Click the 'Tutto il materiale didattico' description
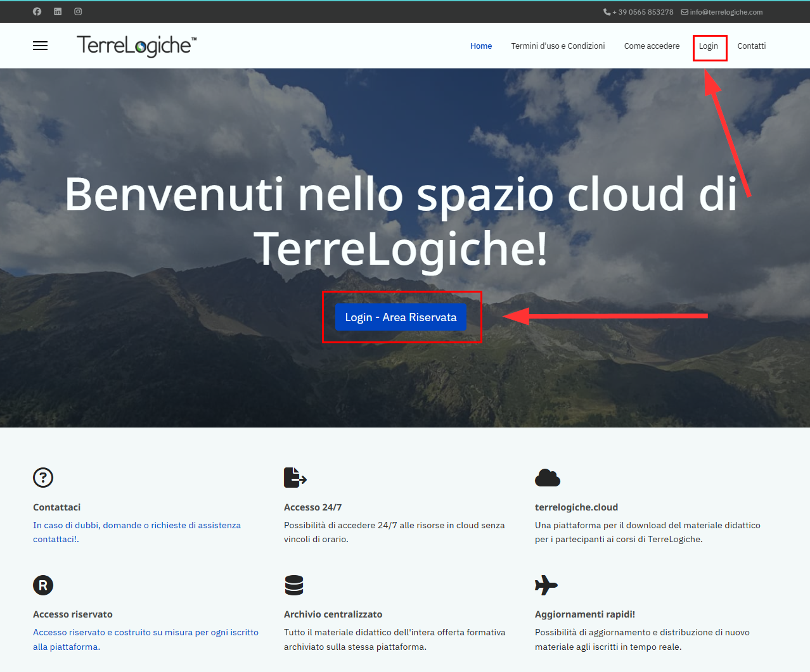Viewport: 810px width, 672px height. click(x=395, y=640)
